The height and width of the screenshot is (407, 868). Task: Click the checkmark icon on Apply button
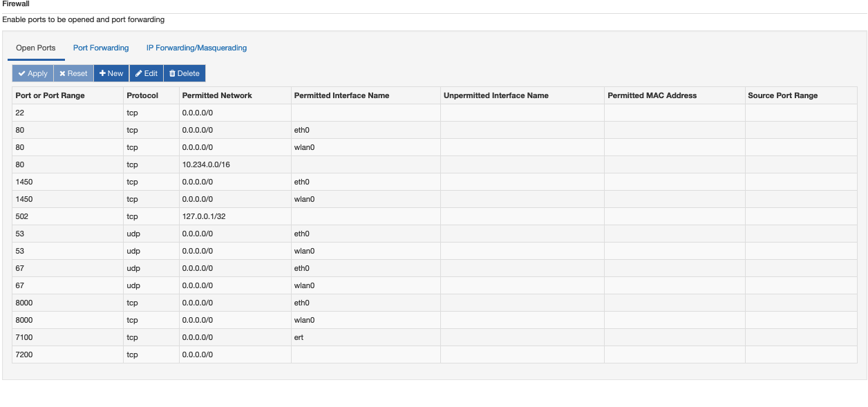(x=22, y=73)
